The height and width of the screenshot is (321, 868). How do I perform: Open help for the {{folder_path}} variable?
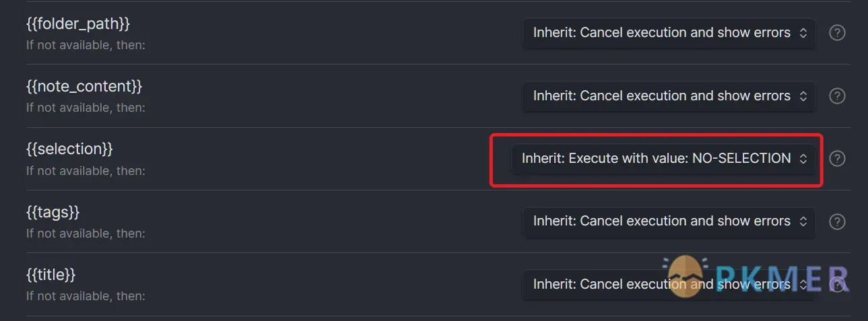pyautogui.click(x=836, y=32)
